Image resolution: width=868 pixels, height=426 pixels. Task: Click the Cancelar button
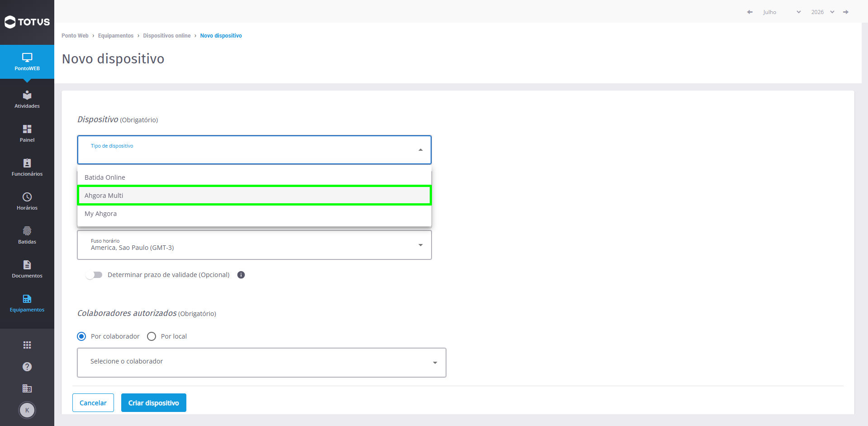(93, 403)
